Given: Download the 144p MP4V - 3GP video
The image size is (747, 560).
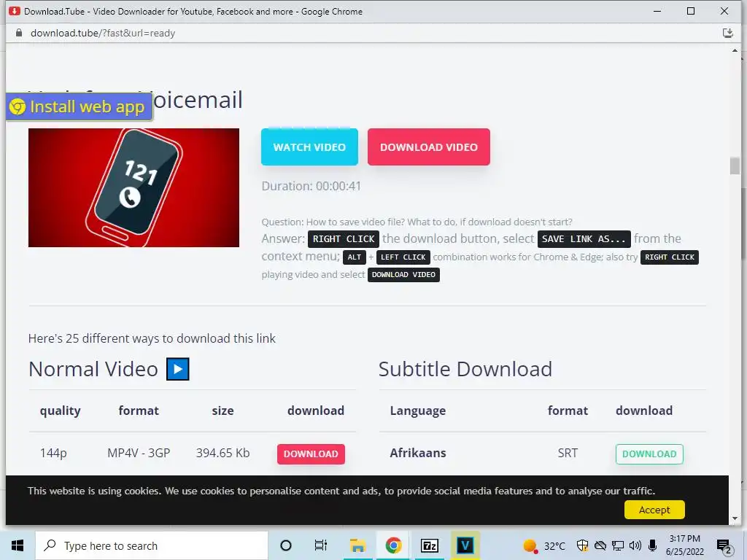Looking at the screenshot, I should pyautogui.click(x=311, y=454).
